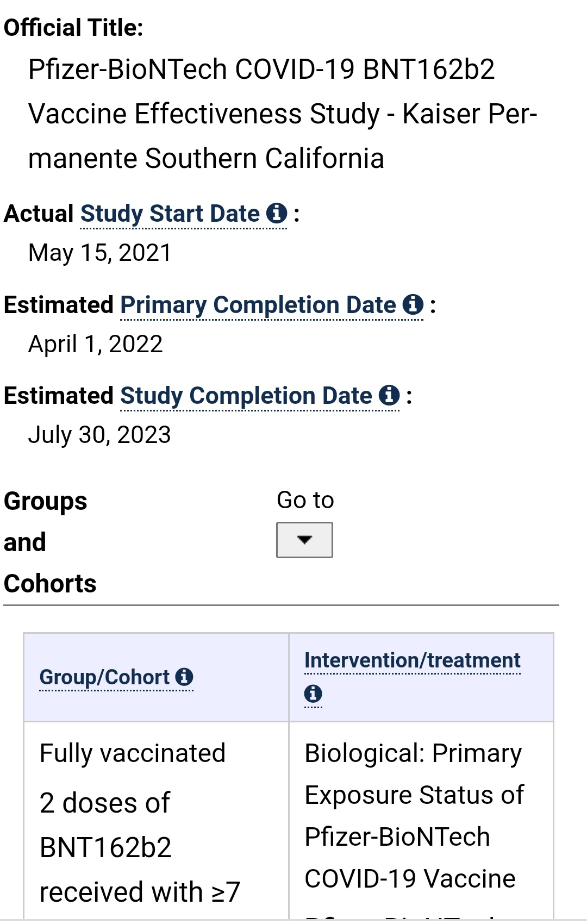Open the Study Start Date link
Viewport: 587px width, 924px height.
[170, 214]
